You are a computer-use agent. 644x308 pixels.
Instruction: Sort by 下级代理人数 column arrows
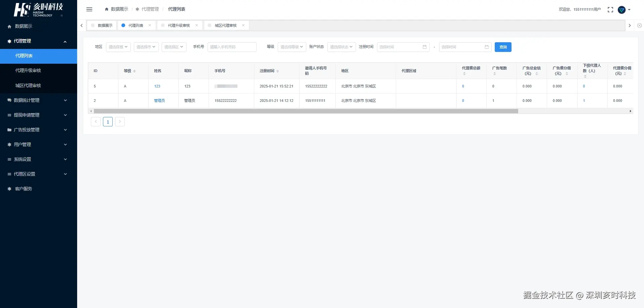585,76
